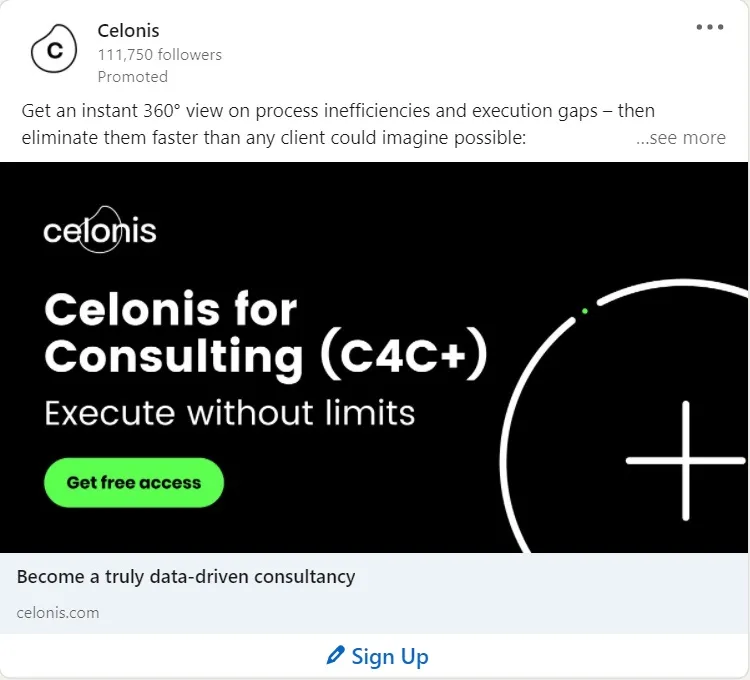Screen dimensions: 750x680
Task: Click the Execute without limits tagline
Action: [x=230, y=413]
